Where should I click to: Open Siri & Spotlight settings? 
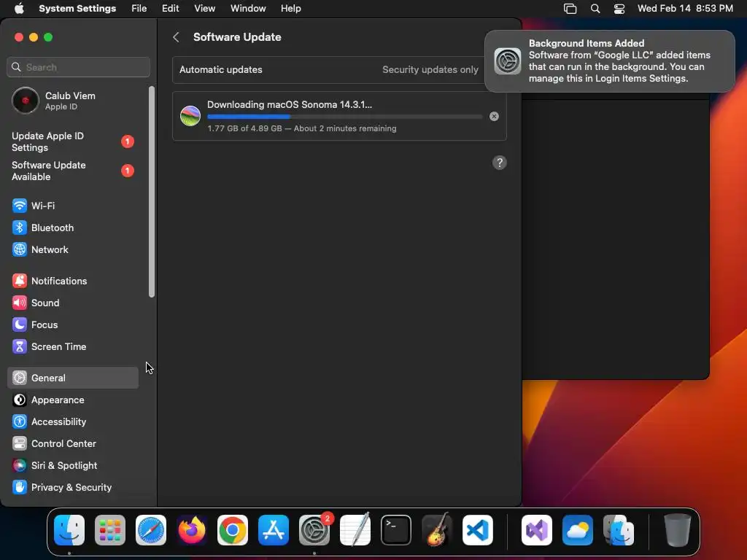point(73,466)
